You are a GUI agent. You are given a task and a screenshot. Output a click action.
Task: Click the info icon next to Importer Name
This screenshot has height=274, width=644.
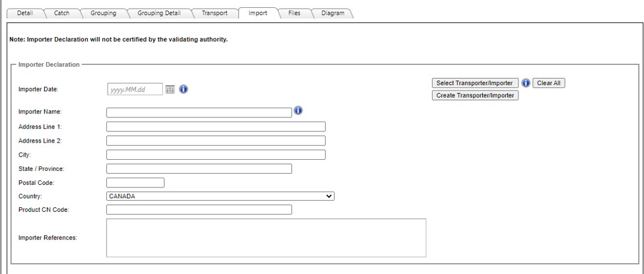pos(298,110)
